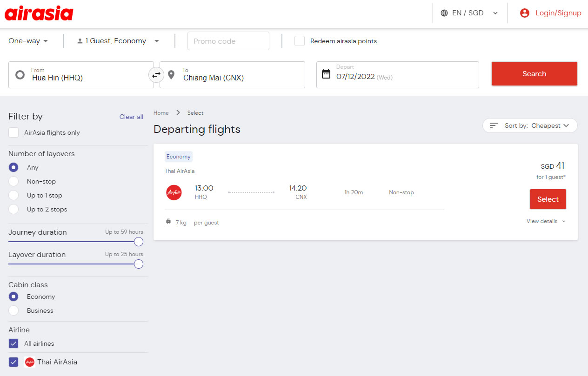
Task: Expand View details on flight card
Action: point(546,221)
